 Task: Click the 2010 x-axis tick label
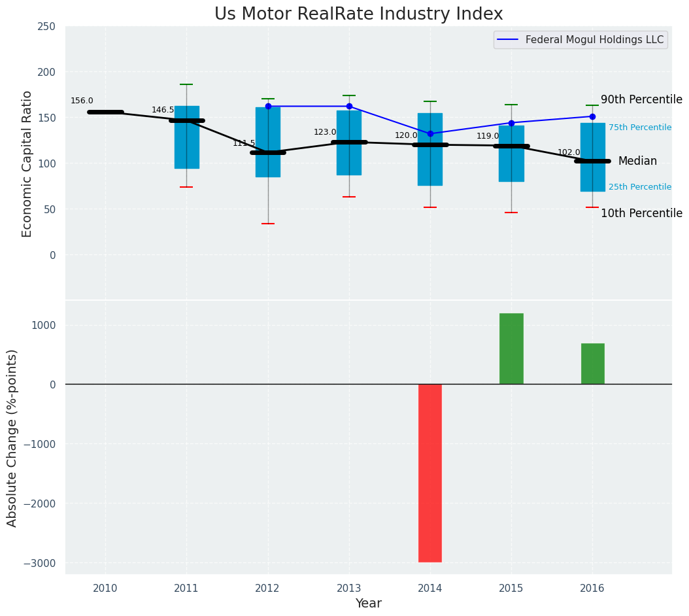(x=105, y=589)
